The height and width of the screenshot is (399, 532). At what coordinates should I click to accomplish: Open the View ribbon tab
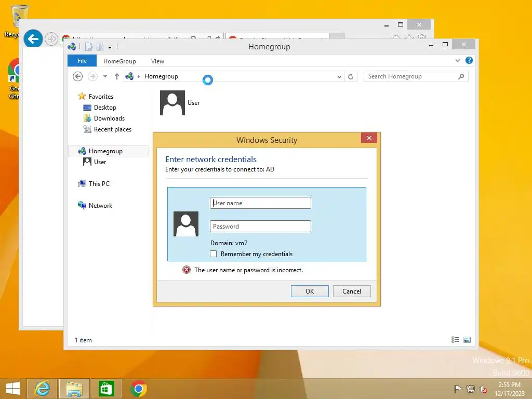pos(157,61)
